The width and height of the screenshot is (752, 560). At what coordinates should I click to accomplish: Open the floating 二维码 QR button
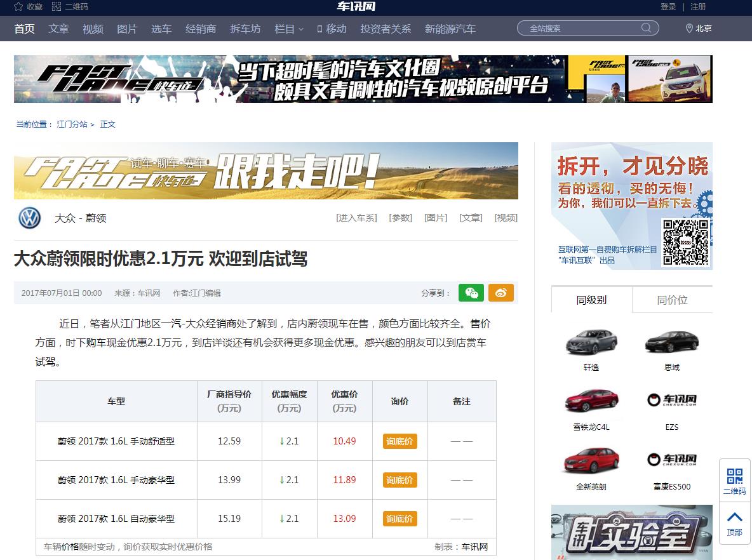734,481
